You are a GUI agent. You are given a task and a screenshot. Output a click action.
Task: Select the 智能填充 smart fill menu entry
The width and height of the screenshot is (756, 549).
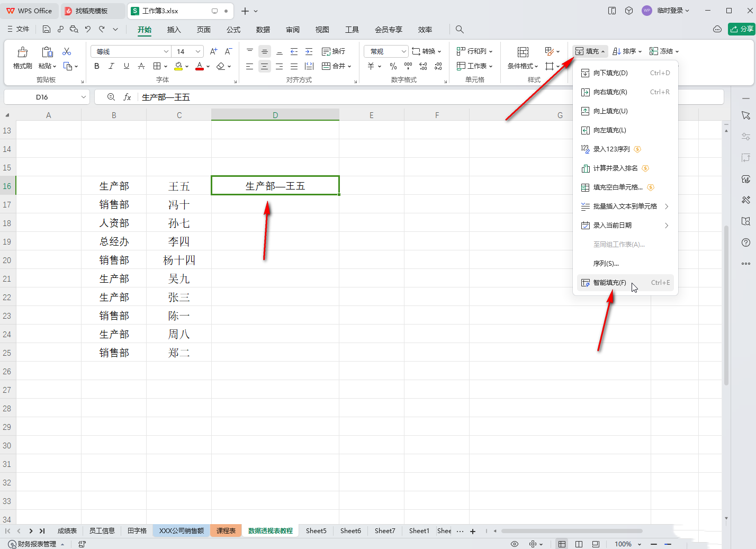tap(609, 282)
